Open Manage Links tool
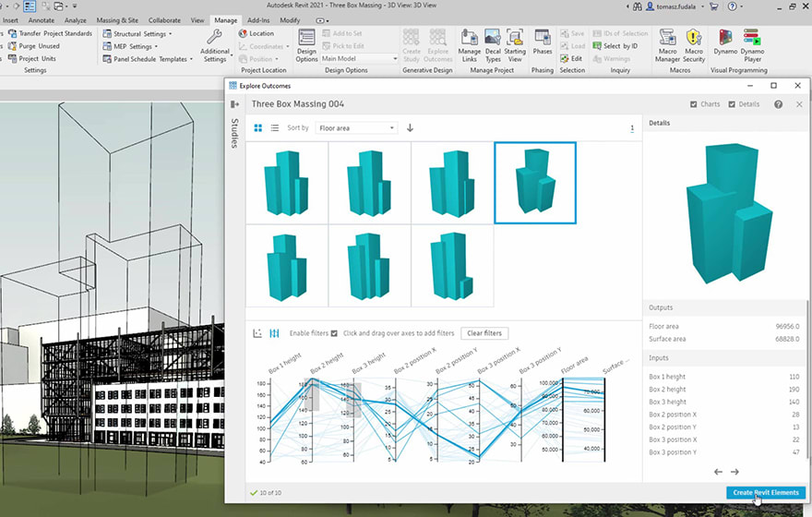 469,45
